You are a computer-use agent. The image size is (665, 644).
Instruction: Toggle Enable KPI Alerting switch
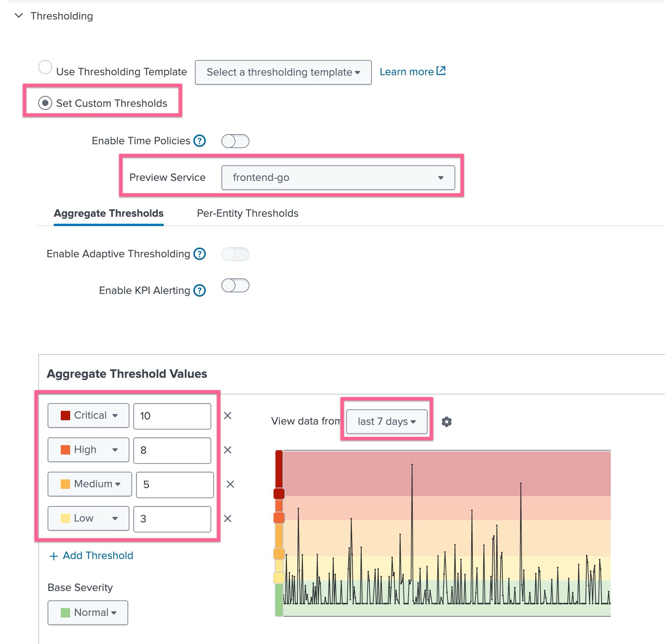[x=235, y=286]
